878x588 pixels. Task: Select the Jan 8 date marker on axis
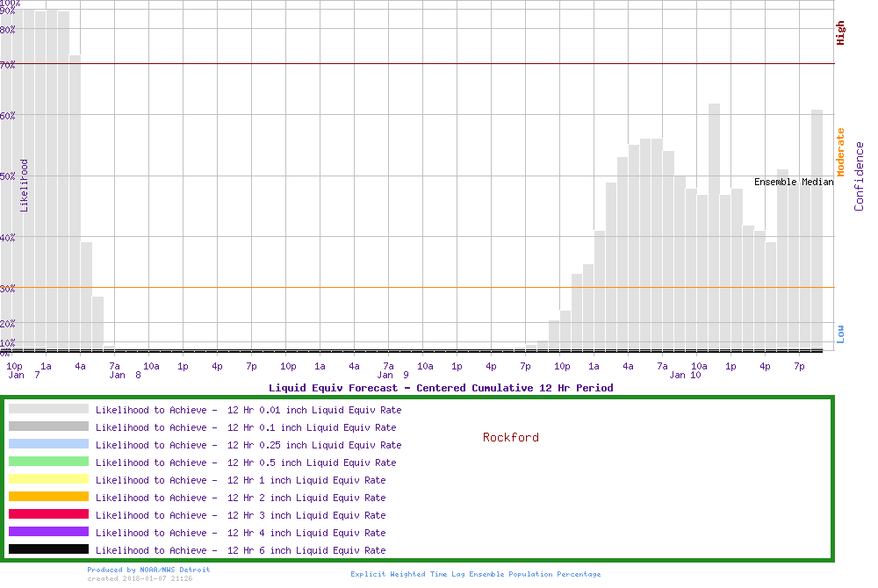[125, 375]
